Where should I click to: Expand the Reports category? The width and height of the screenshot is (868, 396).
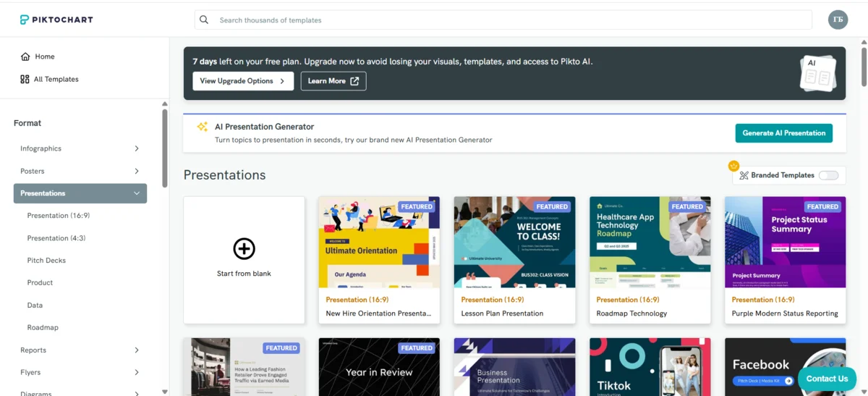(137, 350)
